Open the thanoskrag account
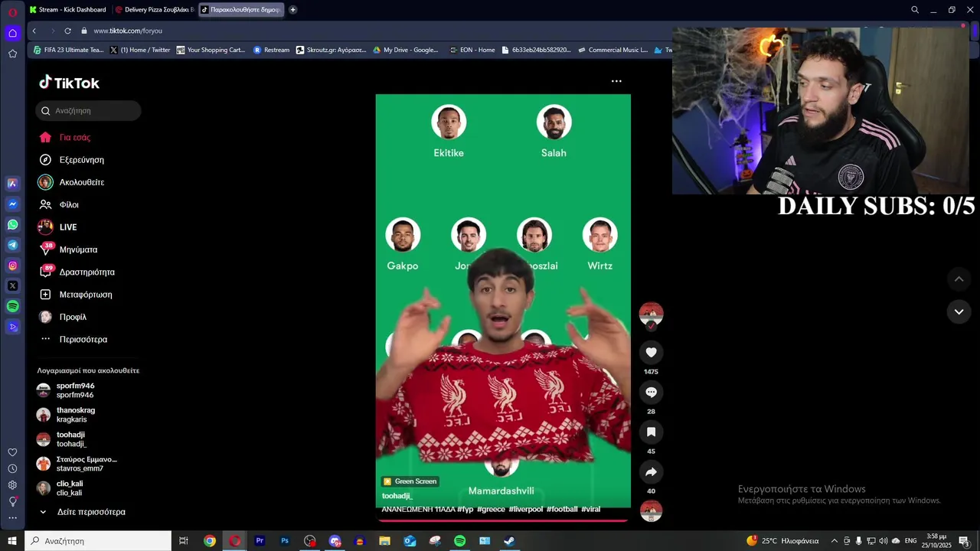 point(75,415)
